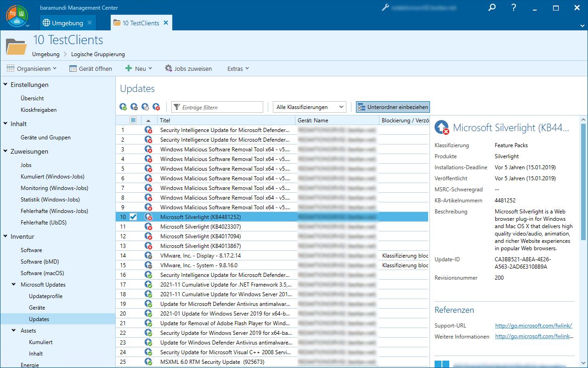
Task: Switch to the Umgebung tab
Action: [67, 23]
